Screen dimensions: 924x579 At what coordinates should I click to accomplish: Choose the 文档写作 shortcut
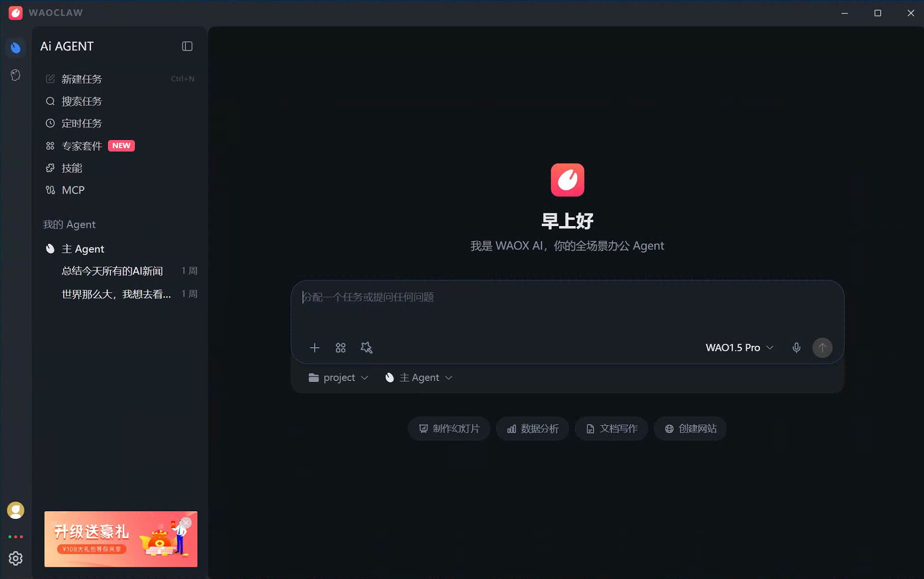611,429
